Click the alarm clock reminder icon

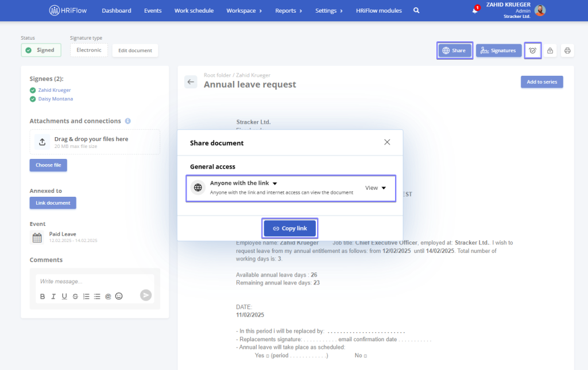click(x=532, y=50)
